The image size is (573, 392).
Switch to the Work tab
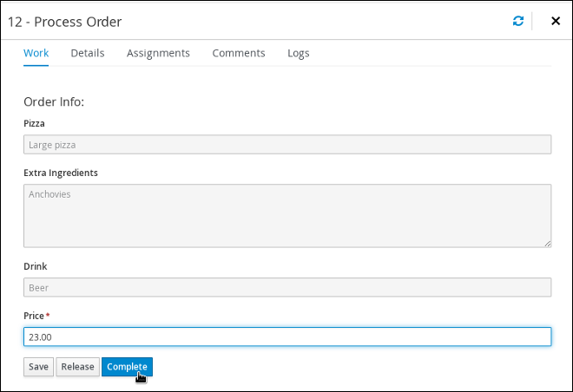pos(36,53)
